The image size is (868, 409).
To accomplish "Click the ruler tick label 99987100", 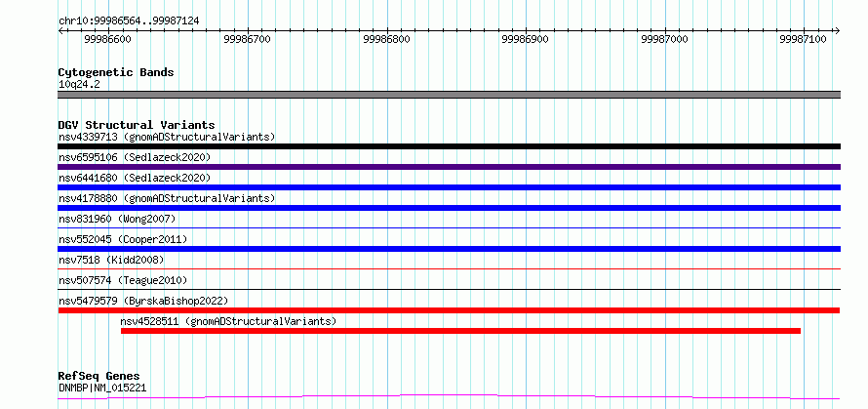I will click(x=803, y=39).
